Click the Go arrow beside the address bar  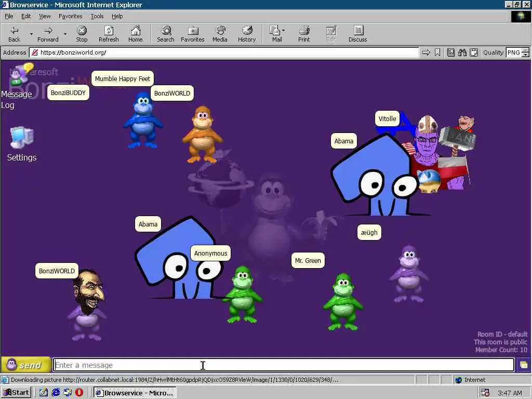tap(426, 52)
